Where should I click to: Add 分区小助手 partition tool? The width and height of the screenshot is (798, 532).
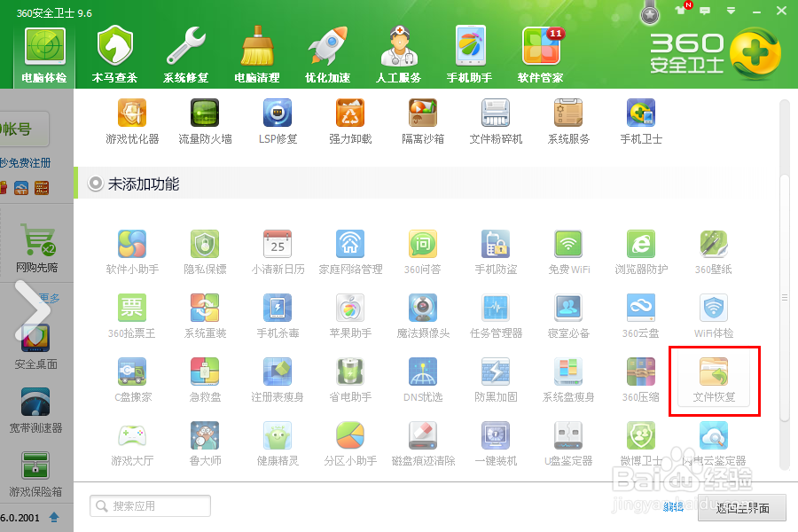coord(350,444)
